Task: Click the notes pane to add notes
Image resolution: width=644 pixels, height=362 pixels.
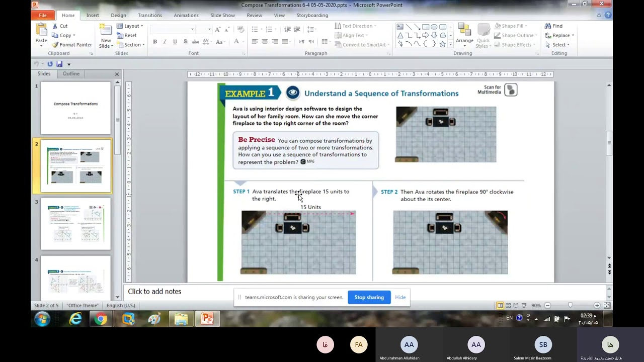Action: coord(363,292)
